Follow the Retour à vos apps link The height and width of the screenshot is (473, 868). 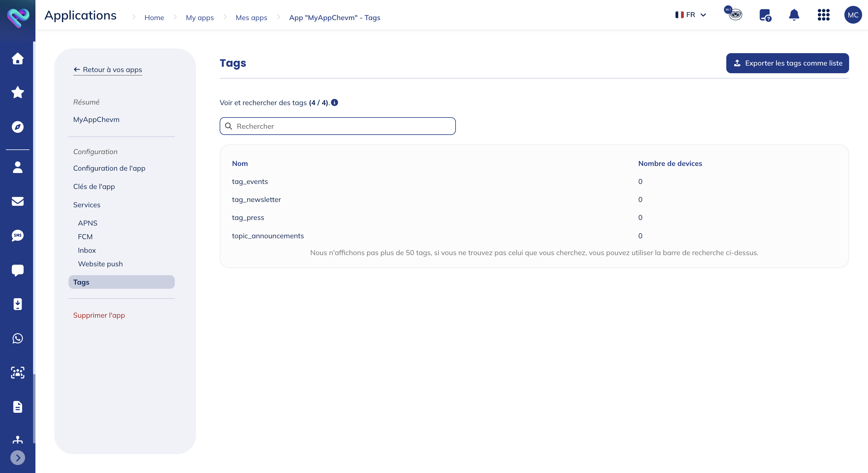tap(107, 69)
